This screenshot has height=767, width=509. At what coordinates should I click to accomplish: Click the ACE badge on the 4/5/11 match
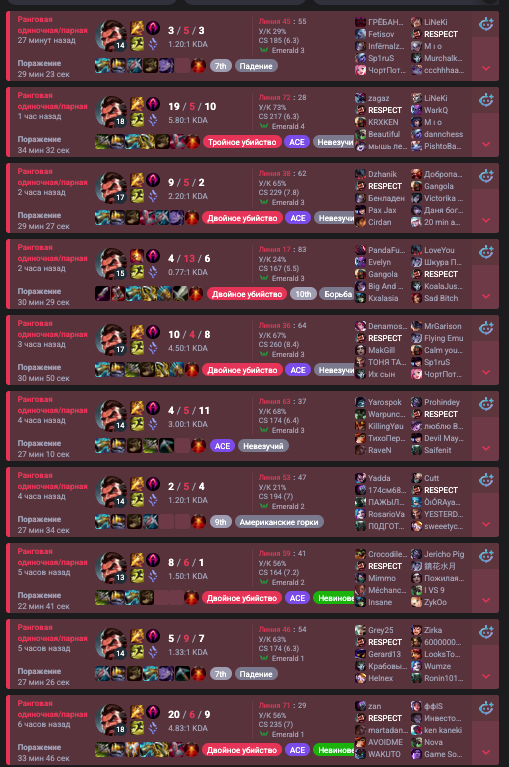click(x=222, y=446)
